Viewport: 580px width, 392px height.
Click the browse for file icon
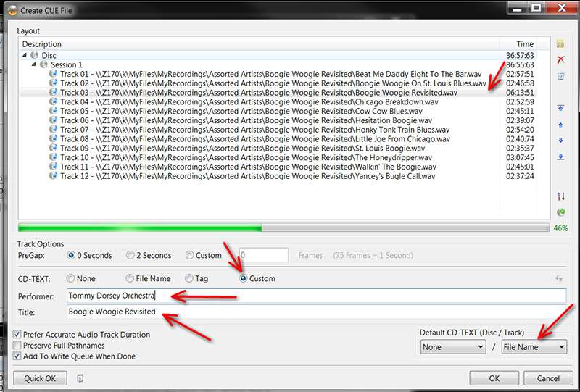click(x=560, y=44)
